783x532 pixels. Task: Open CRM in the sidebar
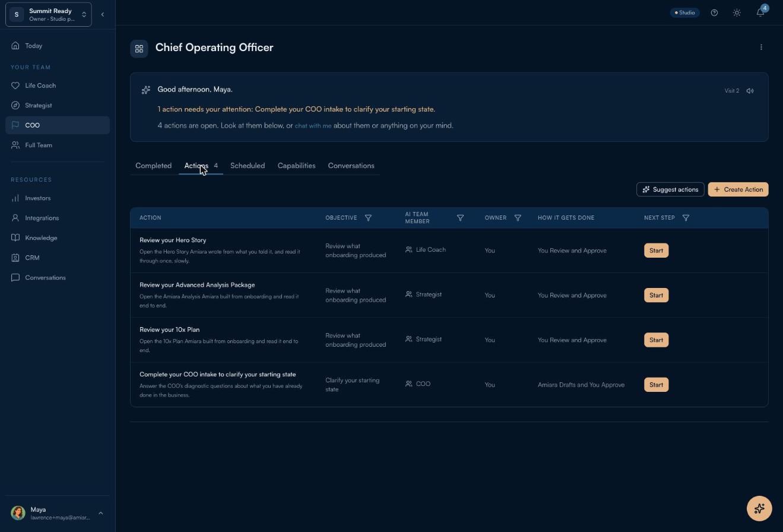pyautogui.click(x=58, y=258)
